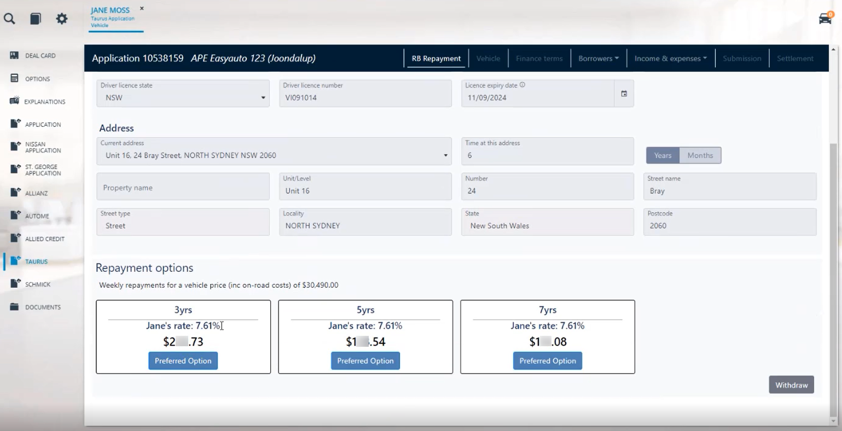Click the Property name field
Screen dimensions: 842x431
[x=183, y=187]
